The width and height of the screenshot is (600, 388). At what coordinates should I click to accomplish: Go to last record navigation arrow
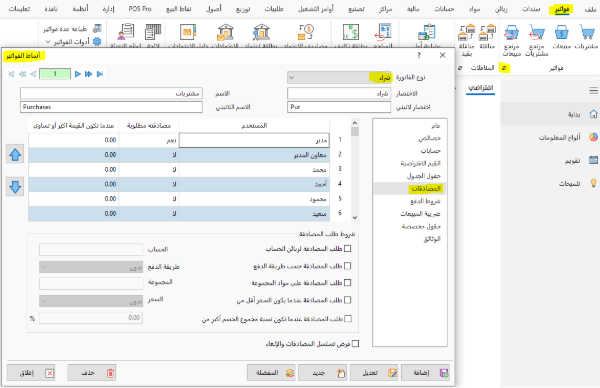[100, 74]
